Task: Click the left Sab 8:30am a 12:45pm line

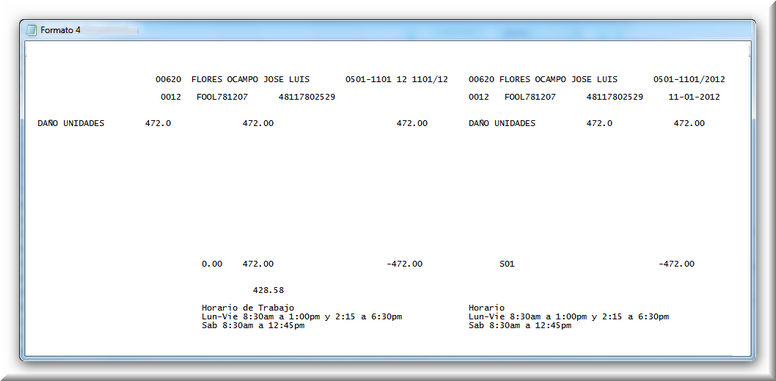Action: coord(253,326)
